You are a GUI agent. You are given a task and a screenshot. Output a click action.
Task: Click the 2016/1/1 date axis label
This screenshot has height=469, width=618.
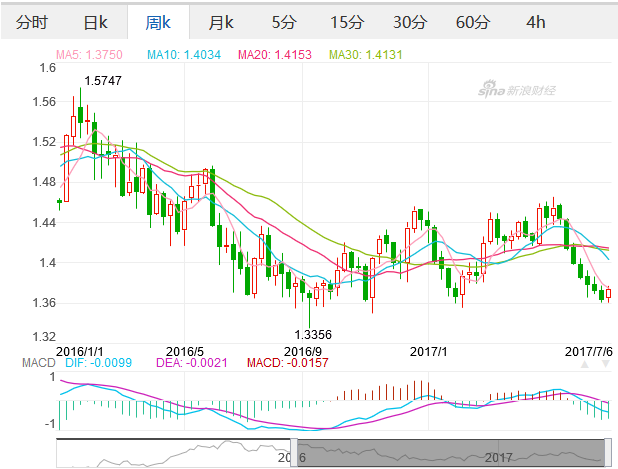coord(80,351)
